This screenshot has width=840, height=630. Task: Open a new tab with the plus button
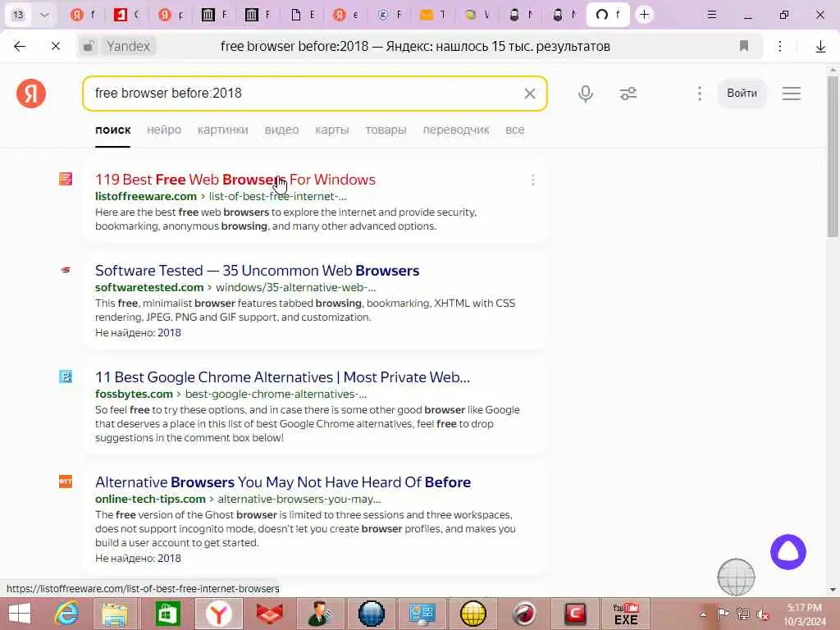[644, 15]
